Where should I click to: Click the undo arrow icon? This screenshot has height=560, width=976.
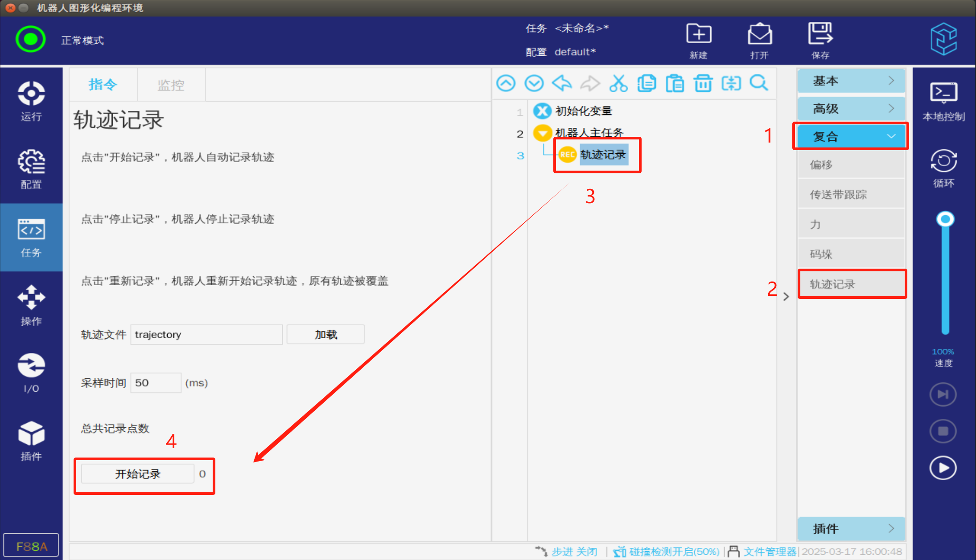[x=562, y=83]
